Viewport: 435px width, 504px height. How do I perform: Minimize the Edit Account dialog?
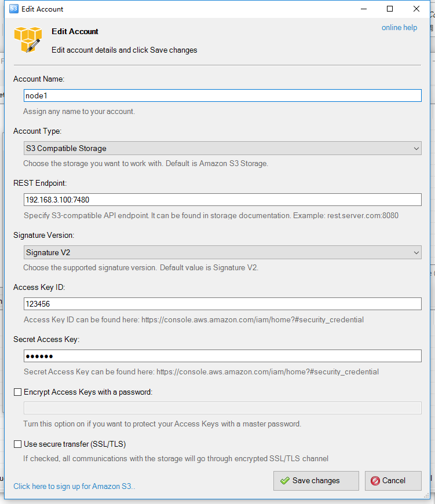(x=364, y=9)
